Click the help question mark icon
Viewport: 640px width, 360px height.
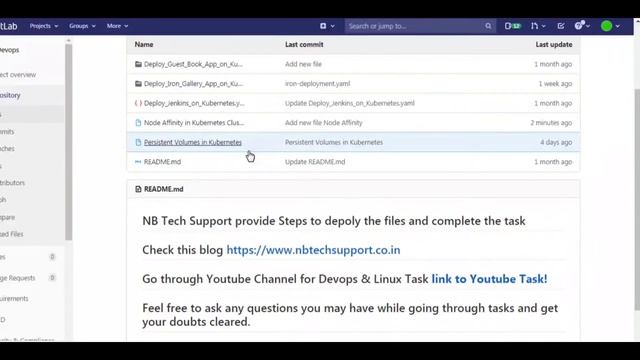click(579, 25)
